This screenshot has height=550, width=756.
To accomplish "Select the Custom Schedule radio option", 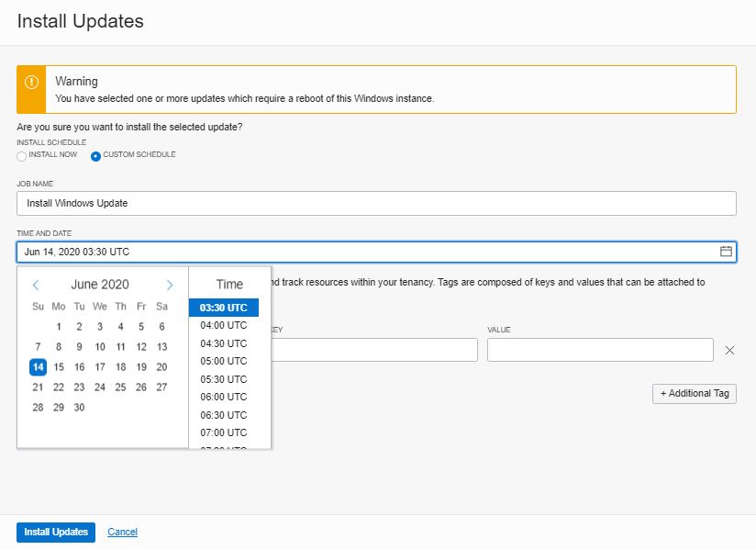I will (95, 155).
